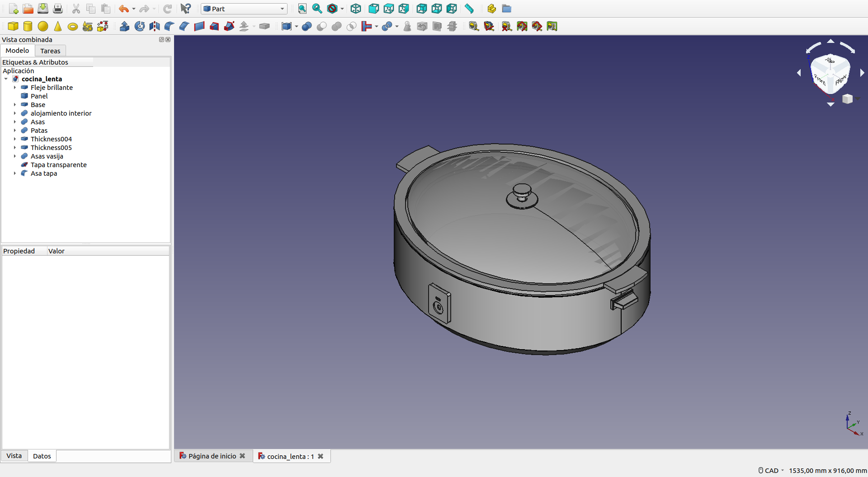This screenshot has height=477, width=868.
Task: Open the Página de inicio tab
Action: click(x=212, y=456)
